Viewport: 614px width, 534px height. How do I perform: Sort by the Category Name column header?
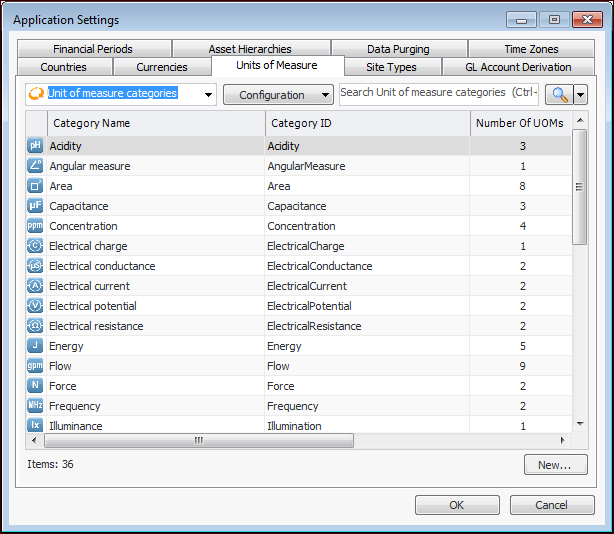click(155, 123)
